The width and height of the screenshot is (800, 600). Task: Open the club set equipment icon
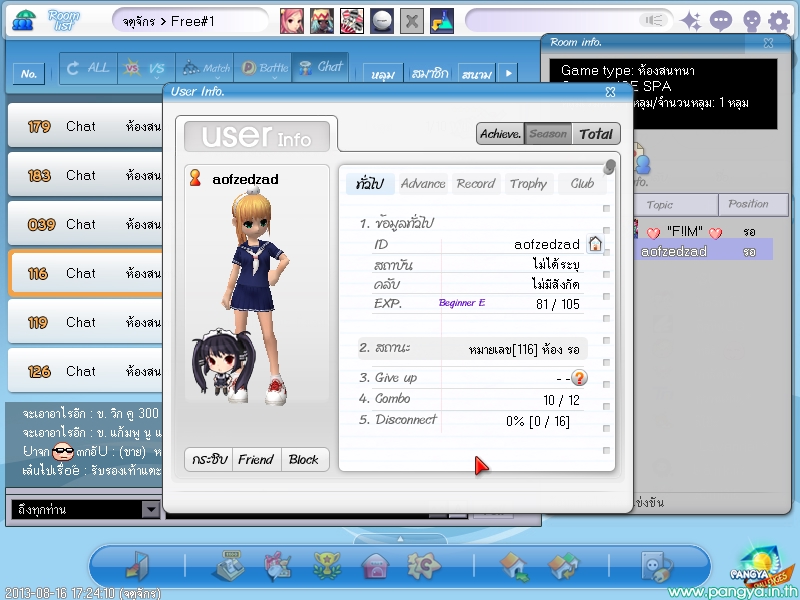352,21
